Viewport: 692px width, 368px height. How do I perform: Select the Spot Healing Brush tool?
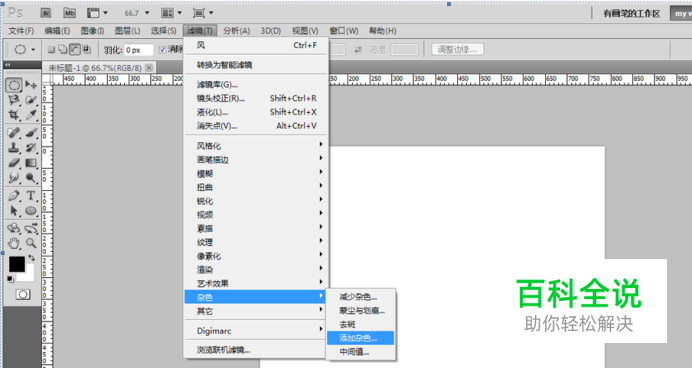click(x=14, y=132)
